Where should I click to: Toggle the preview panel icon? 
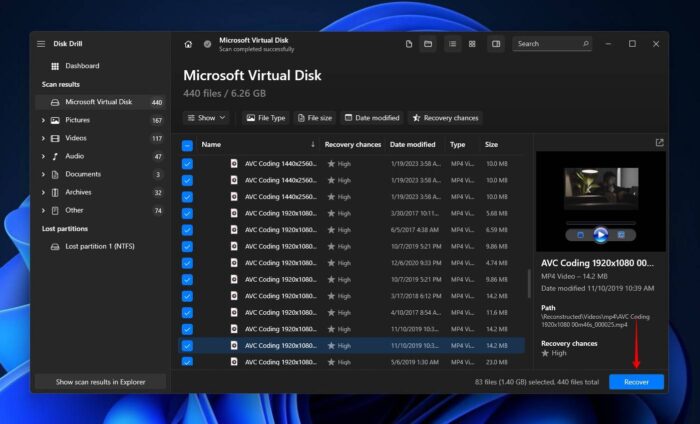(495, 44)
